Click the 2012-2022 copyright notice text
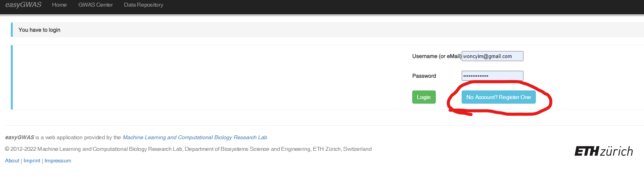 pyautogui.click(x=188, y=149)
